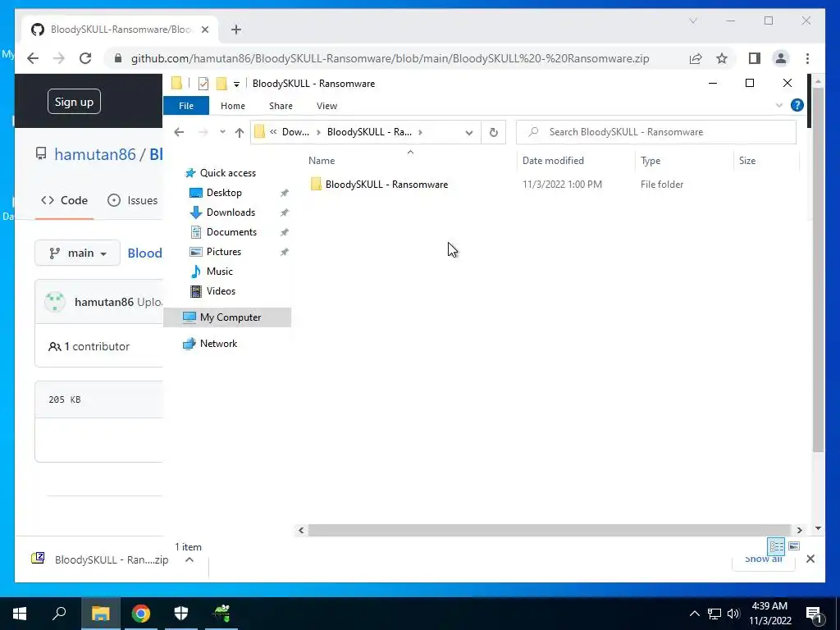Image resolution: width=840 pixels, height=630 pixels.
Task: Select Quick access in navigation pane
Action: click(x=220, y=173)
